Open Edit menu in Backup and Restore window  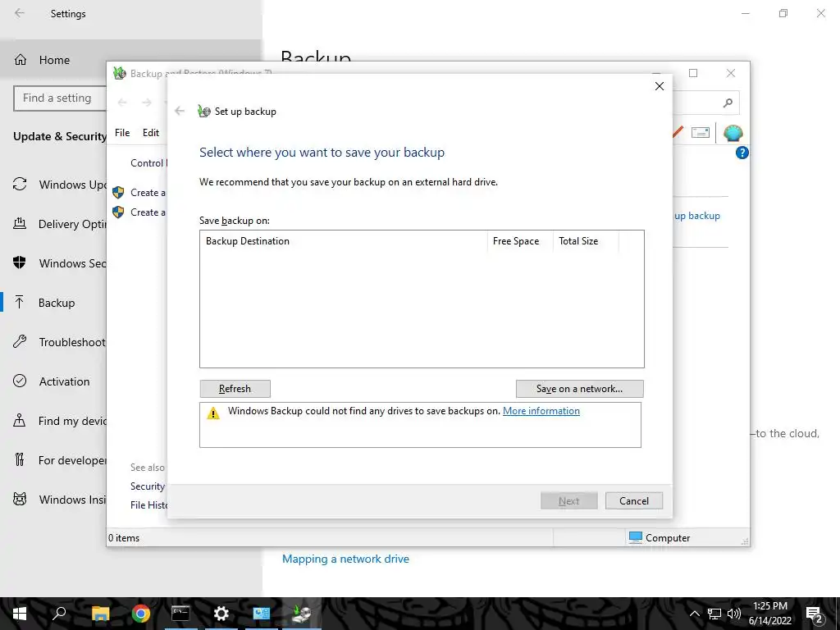click(151, 132)
